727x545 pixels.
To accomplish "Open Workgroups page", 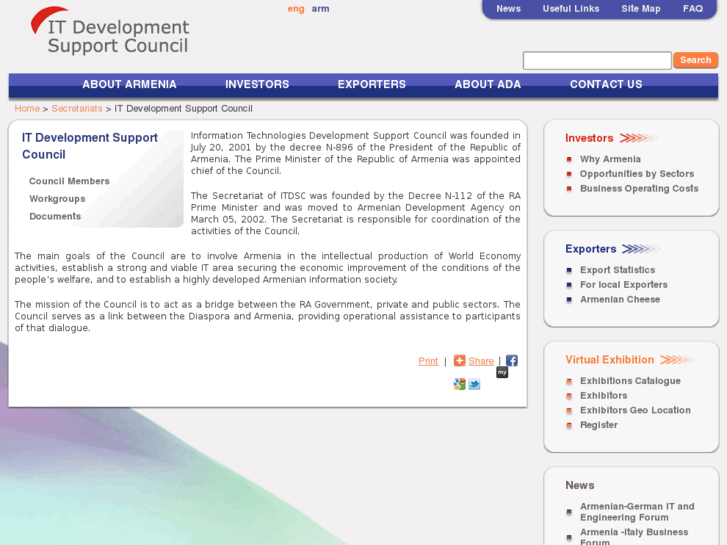I will coord(57,199).
